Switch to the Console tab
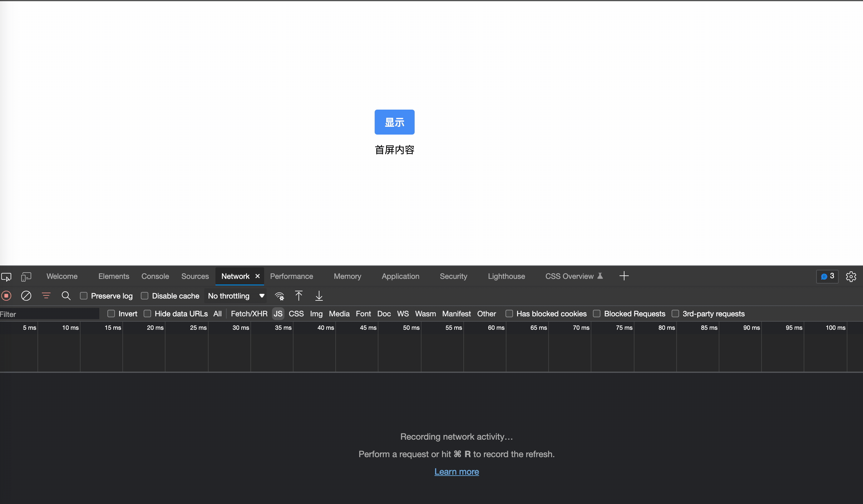The height and width of the screenshot is (504, 863). (155, 276)
